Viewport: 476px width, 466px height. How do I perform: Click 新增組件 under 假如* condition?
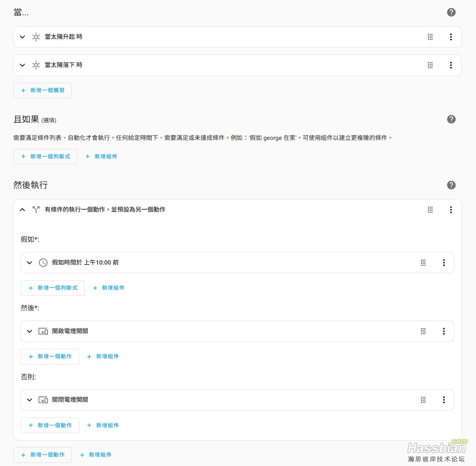click(x=109, y=288)
